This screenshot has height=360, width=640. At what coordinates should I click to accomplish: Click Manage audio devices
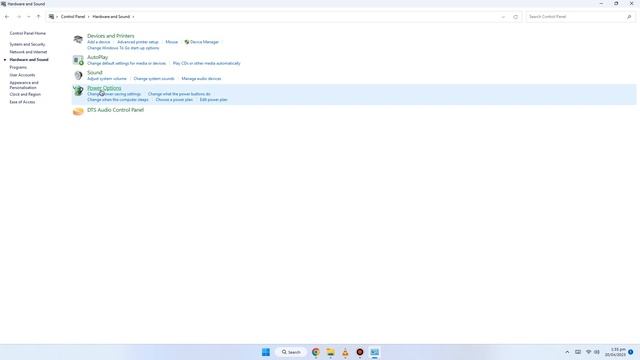(x=201, y=78)
